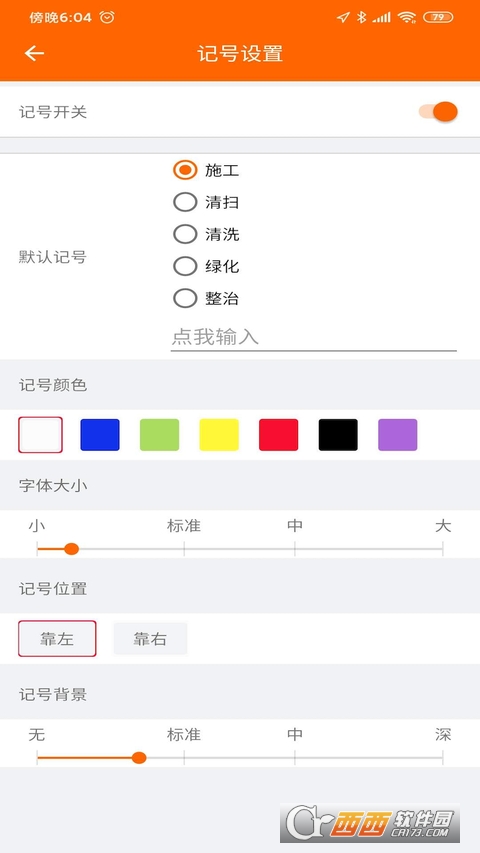Screen dimensions: 480x853
Task: Pick the purple color swatch
Action: [x=398, y=435]
